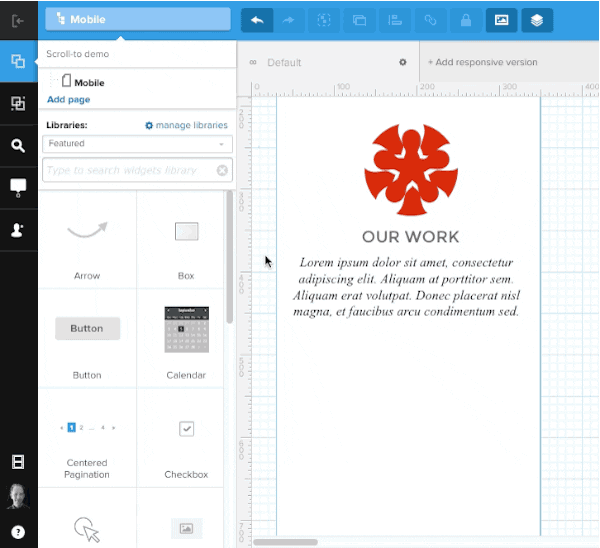The width and height of the screenshot is (600, 548).
Task: Click the Add page link
Action: click(68, 100)
